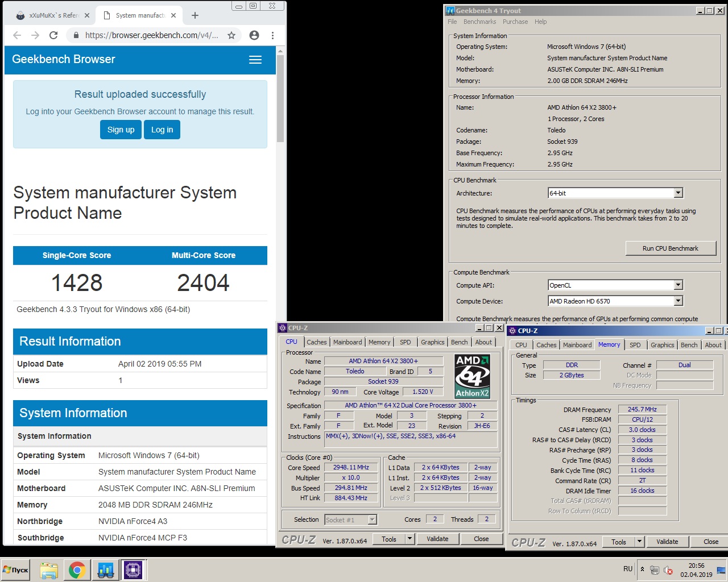Screen dimensions: 728x582
Task: Switch to Bench tab in left CPU-Z
Action: click(460, 342)
